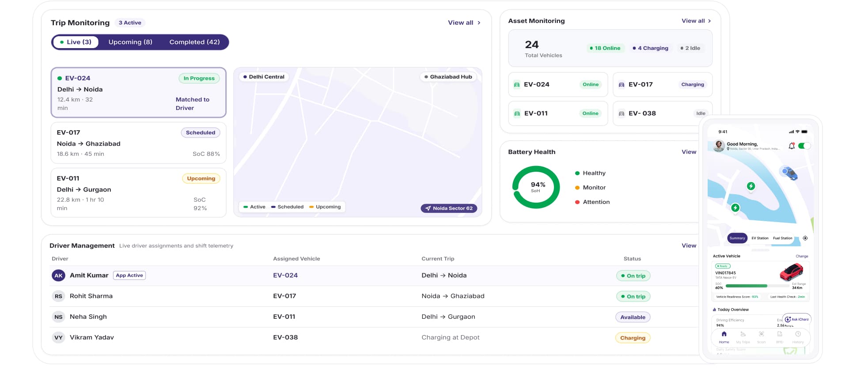Screen dimensions: 868x385
Task: Select the EV-024 In Progress trip card
Action: (x=139, y=93)
